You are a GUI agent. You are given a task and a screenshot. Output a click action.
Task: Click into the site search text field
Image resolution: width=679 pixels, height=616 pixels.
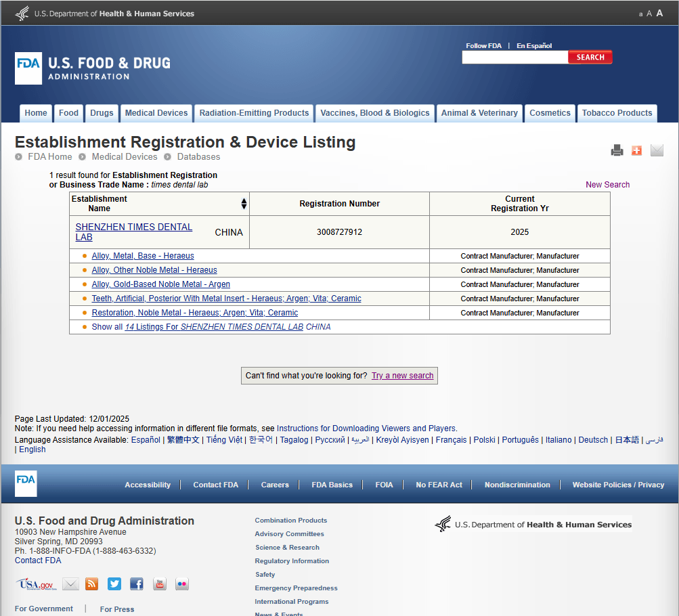point(514,58)
